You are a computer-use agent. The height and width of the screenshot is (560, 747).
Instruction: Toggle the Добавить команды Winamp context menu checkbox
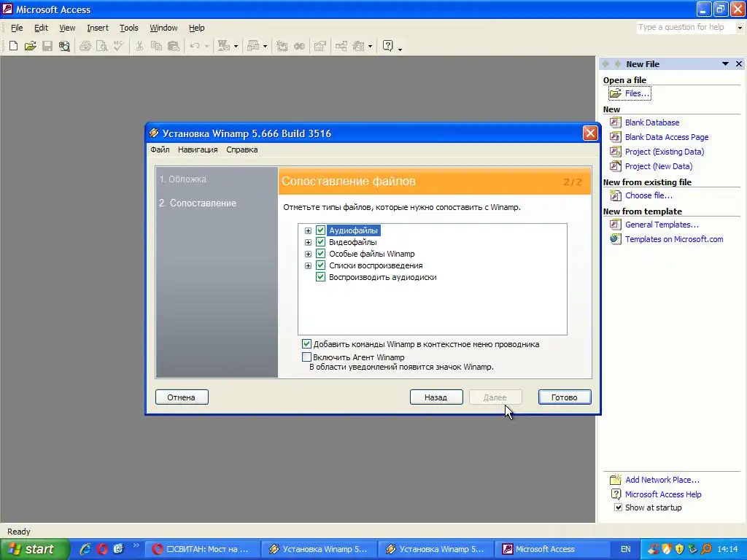(x=307, y=344)
